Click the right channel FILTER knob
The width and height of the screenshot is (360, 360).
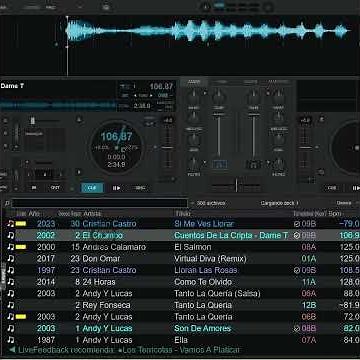click(279, 164)
